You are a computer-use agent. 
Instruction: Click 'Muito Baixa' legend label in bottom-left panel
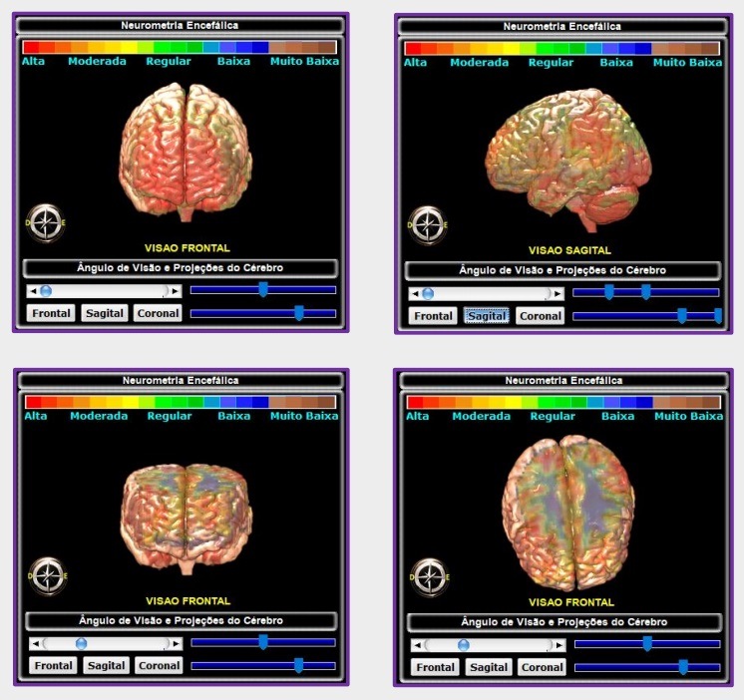(304, 416)
